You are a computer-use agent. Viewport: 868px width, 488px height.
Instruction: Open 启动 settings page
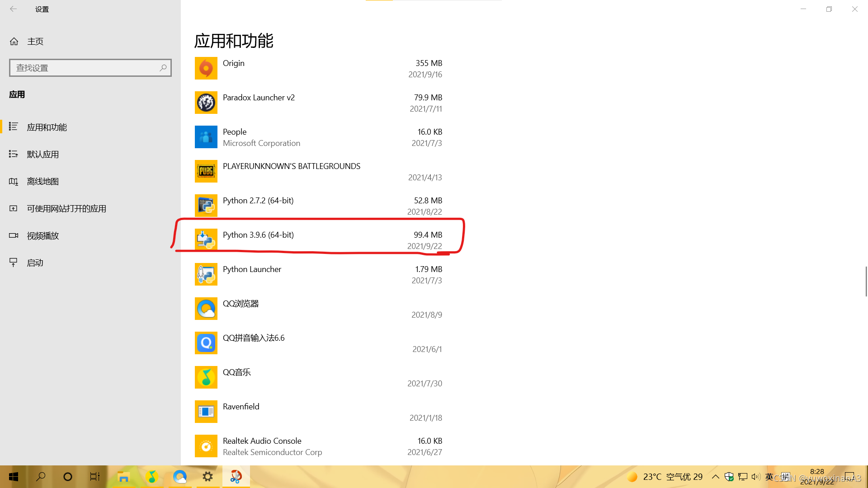click(90, 263)
